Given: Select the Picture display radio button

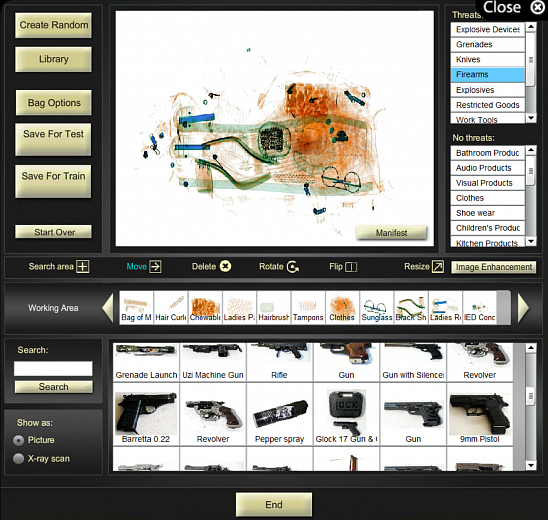Looking at the screenshot, I should (18, 440).
